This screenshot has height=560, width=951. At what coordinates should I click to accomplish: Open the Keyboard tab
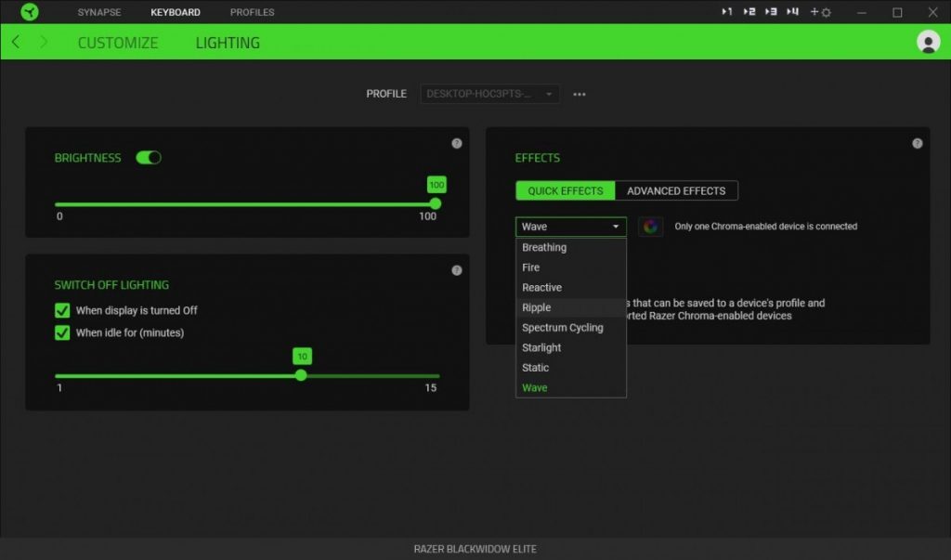click(x=176, y=12)
